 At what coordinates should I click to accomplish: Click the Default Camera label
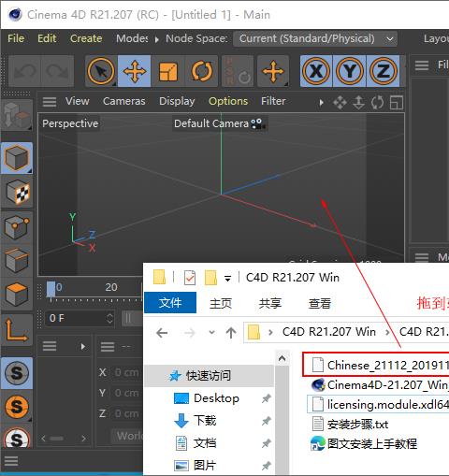click(x=211, y=123)
